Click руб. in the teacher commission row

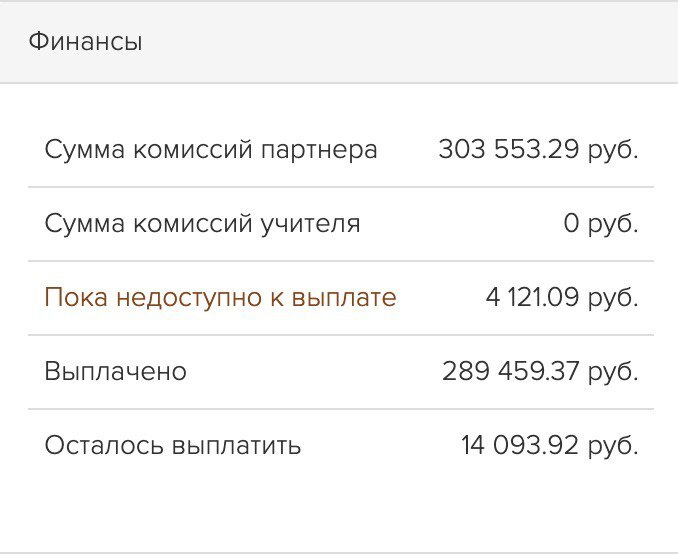pyautogui.click(x=614, y=224)
